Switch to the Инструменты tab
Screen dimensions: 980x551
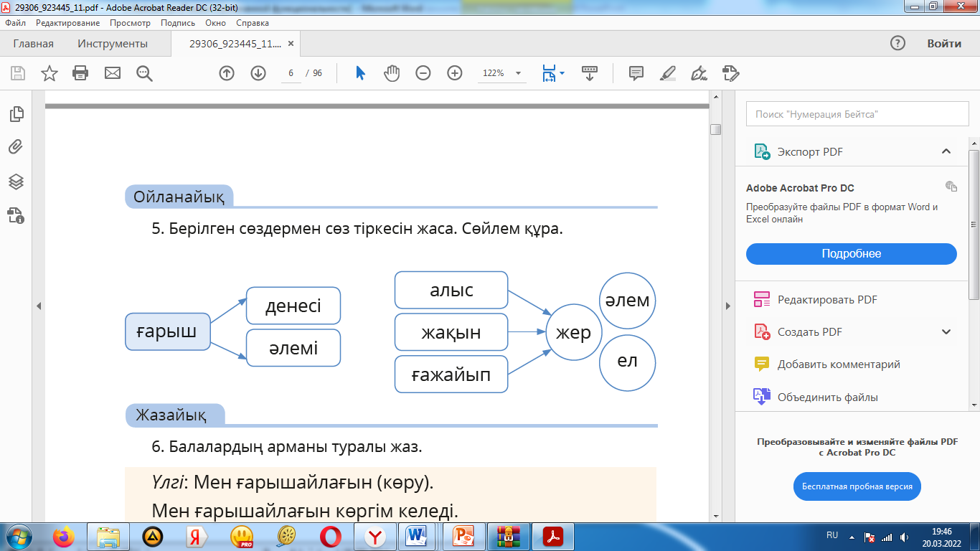pyautogui.click(x=113, y=44)
